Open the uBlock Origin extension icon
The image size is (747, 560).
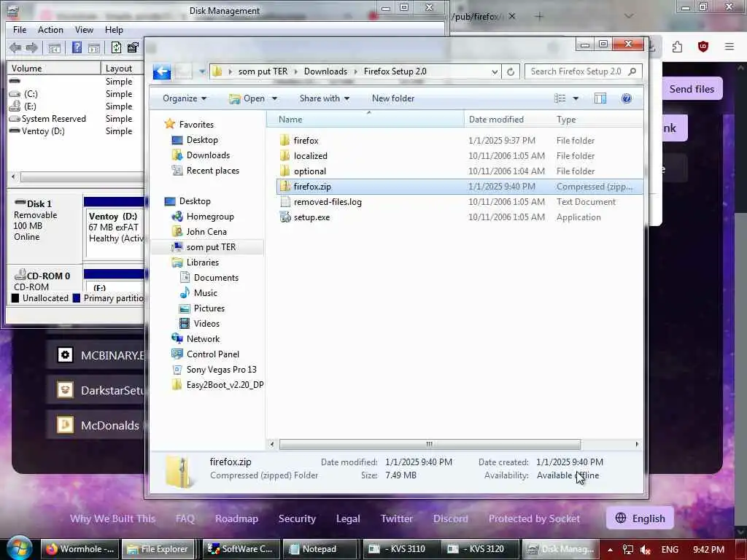click(703, 47)
